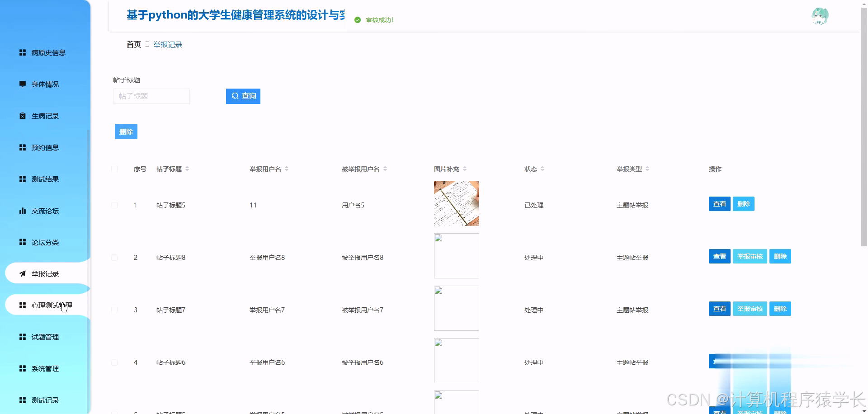Tick the checkbox for row 帖子标题5
Screen dimensions: 868x414
114,205
